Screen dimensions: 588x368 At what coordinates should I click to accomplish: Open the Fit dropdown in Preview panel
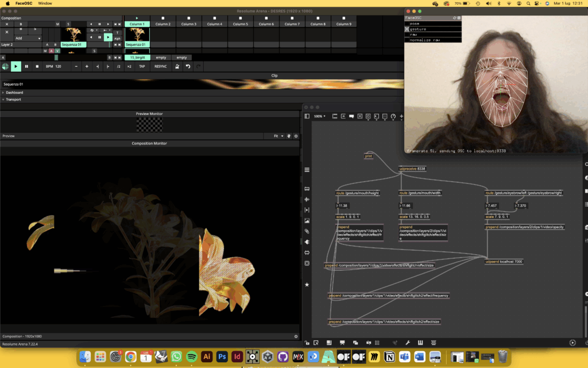coord(278,136)
